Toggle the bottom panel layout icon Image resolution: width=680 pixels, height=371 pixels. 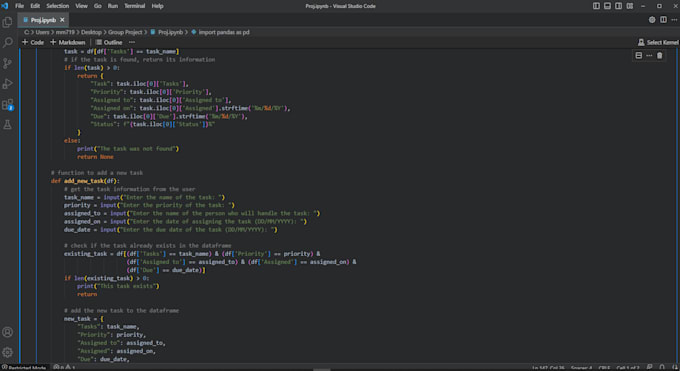[x=607, y=6]
